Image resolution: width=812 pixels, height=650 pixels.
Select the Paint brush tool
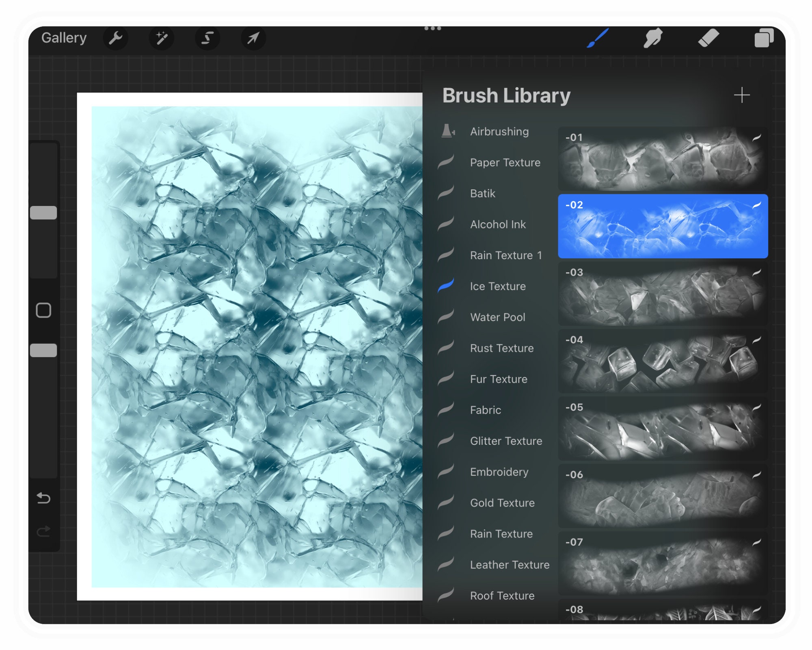(x=597, y=38)
